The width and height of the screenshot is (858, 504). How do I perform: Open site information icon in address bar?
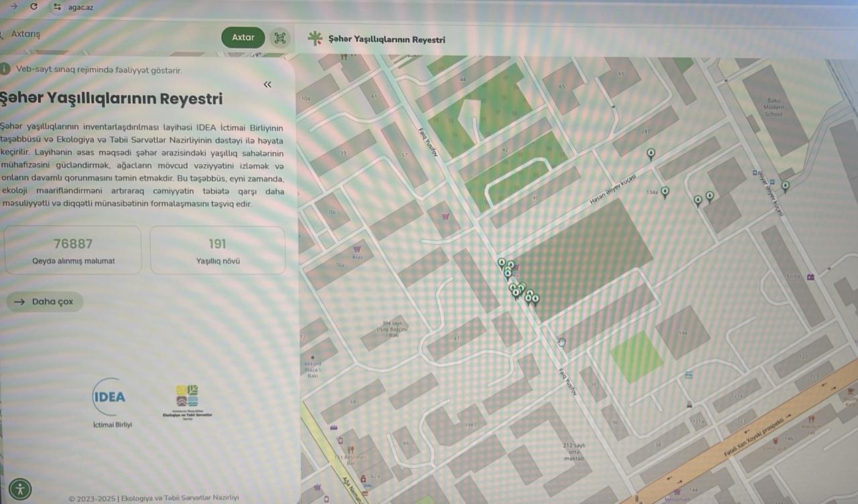pos(57,7)
